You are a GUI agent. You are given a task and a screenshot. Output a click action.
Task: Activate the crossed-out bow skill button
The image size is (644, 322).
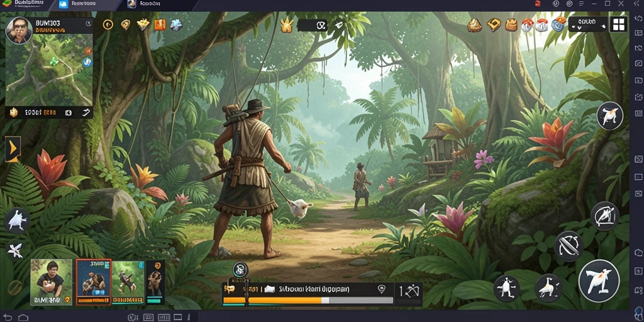604,216
